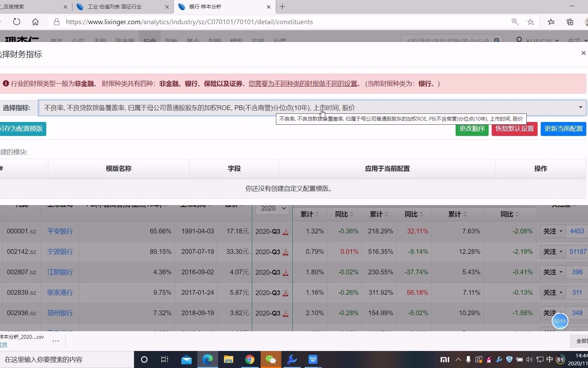Open the 宁波银行 company link

[60, 252]
